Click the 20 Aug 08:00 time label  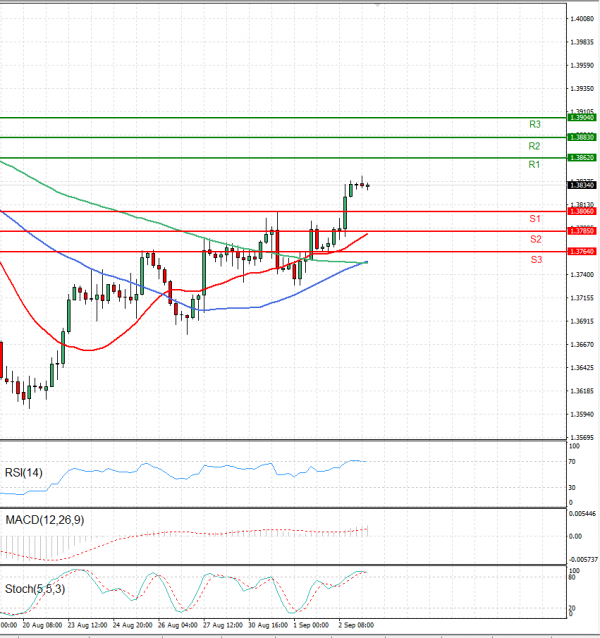click(42, 625)
